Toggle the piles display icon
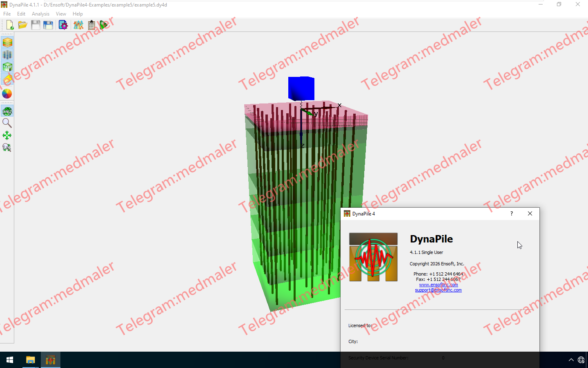588x368 pixels. [x=7, y=54]
